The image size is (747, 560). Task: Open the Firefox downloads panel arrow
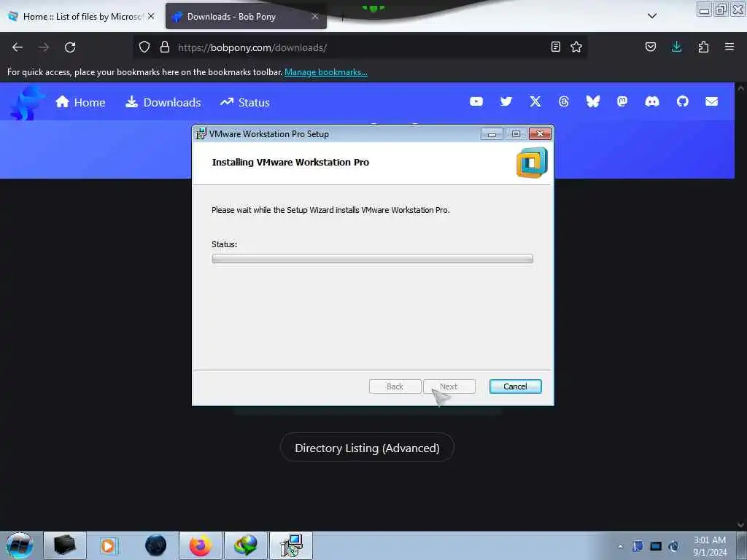coord(676,47)
